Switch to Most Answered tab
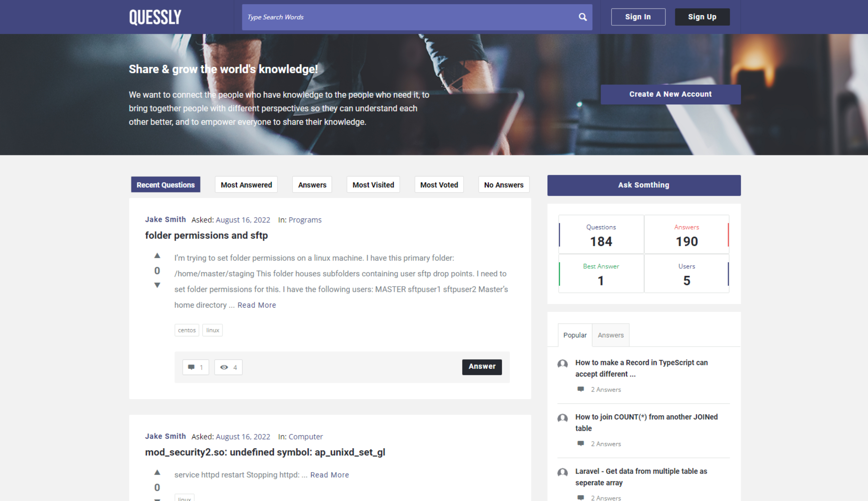The image size is (868, 501). tap(246, 185)
